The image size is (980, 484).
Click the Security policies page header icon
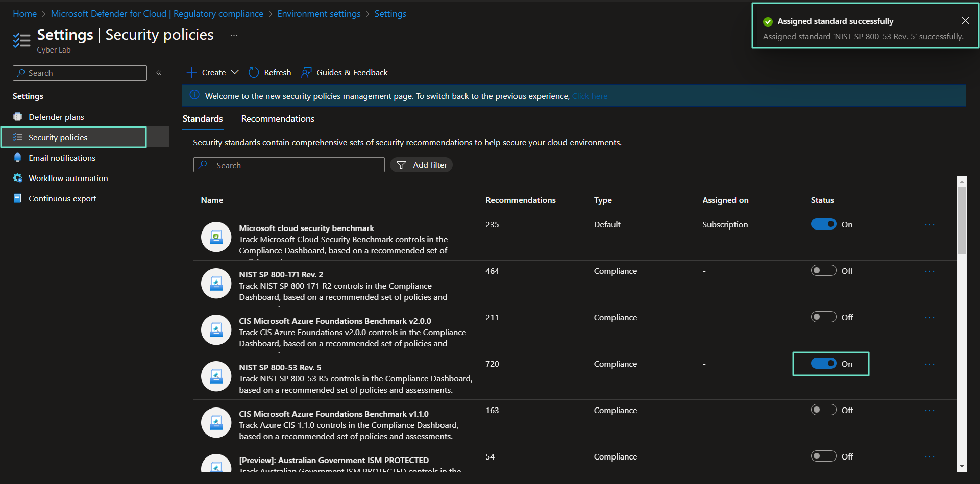coord(21,40)
